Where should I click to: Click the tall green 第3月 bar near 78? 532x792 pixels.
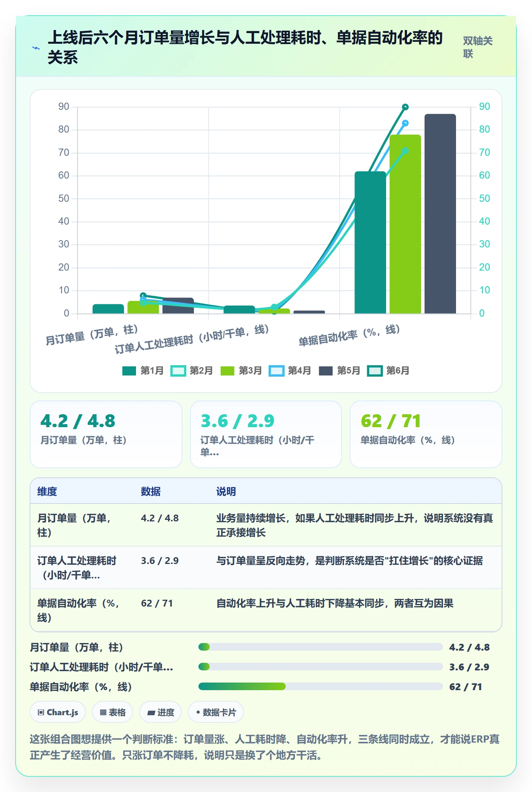[x=405, y=224]
